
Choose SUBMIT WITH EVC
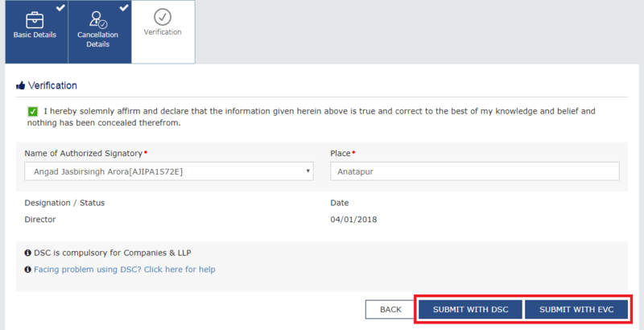[x=576, y=309]
